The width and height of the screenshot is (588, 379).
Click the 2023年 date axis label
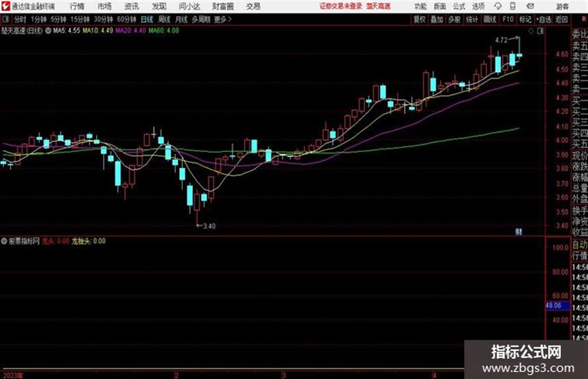[13, 375]
